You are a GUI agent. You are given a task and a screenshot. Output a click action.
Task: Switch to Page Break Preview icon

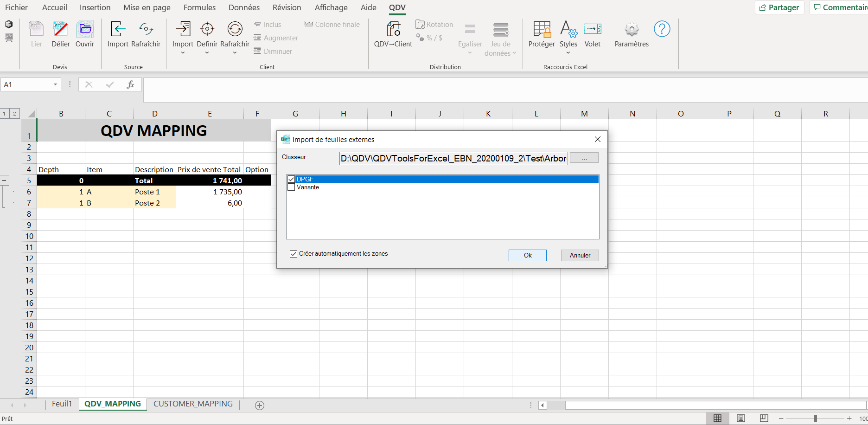(x=764, y=419)
